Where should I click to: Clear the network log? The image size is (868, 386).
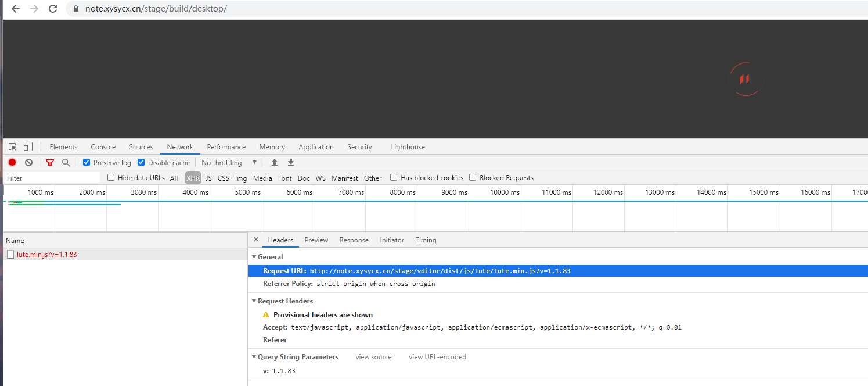[x=28, y=163]
